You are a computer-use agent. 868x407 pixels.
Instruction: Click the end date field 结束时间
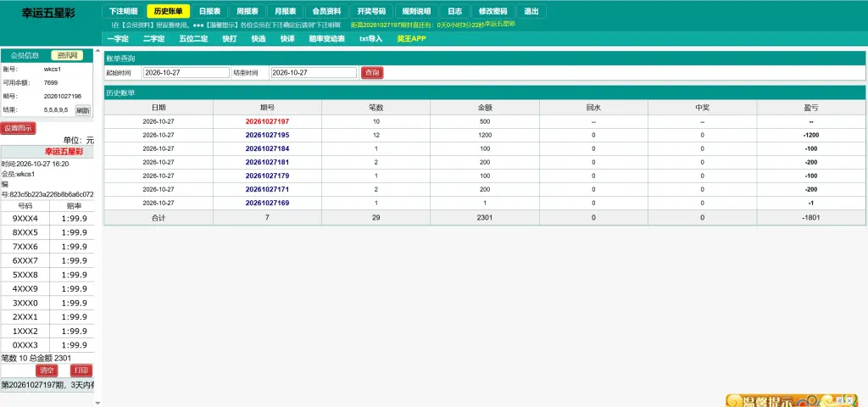tap(314, 73)
